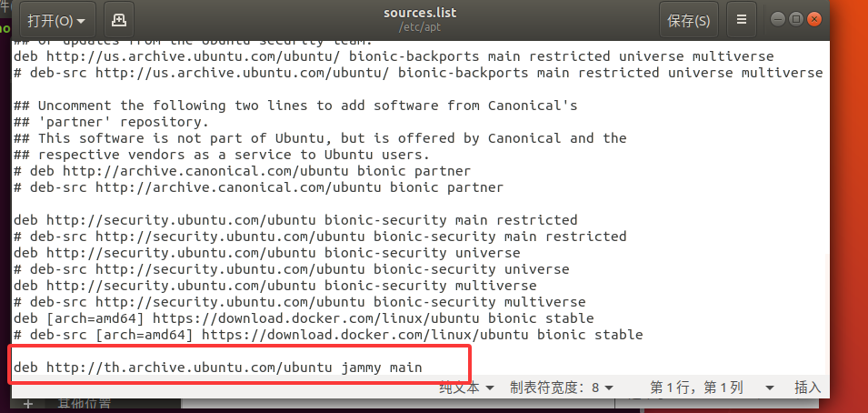868x413 pixels.
Task: Change tab width via 制表符宽度: 8
Action: pyautogui.click(x=562, y=388)
